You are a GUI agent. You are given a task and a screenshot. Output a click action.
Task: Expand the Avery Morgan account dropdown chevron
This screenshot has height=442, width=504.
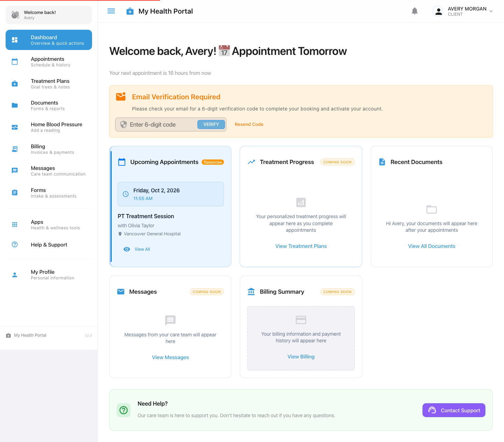[491, 11]
